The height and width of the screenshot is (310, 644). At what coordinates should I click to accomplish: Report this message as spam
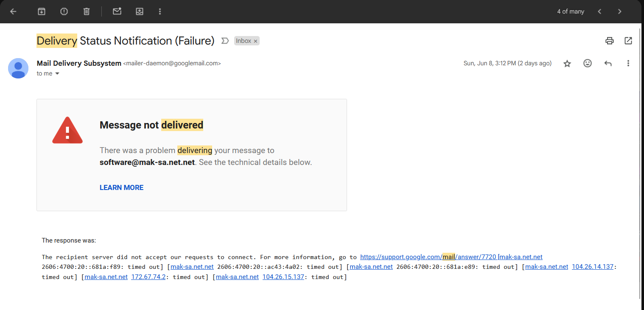click(64, 11)
